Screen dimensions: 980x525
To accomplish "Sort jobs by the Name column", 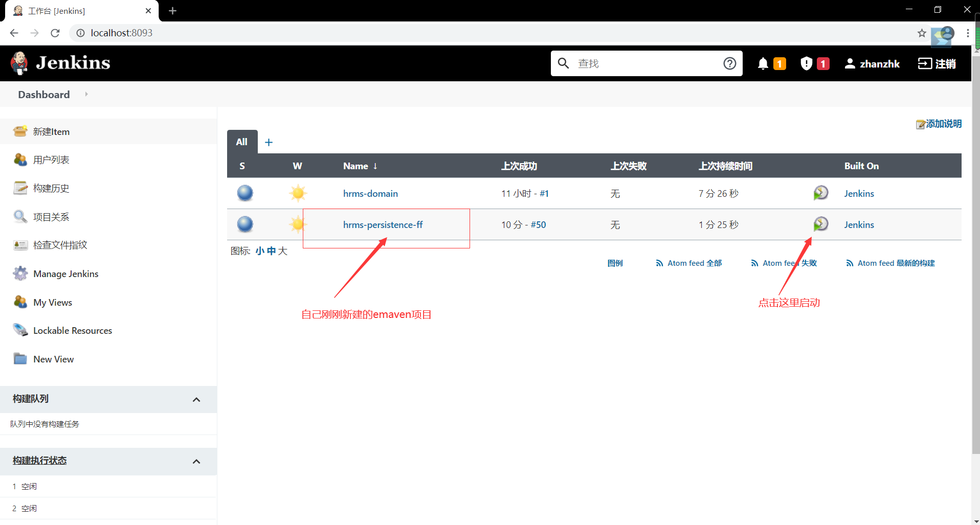I will [360, 166].
